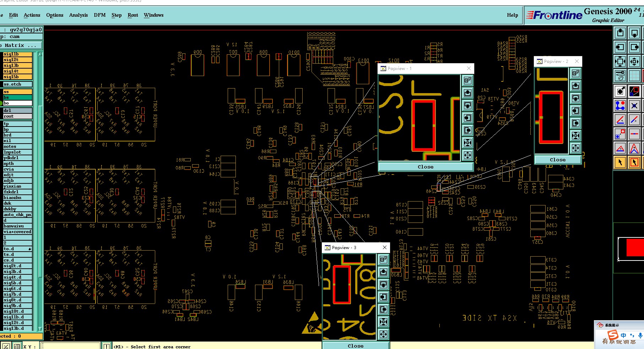Viewport: 644px width, 349px height.
Task: Toggle display of the bs layer
Action: 18,97
